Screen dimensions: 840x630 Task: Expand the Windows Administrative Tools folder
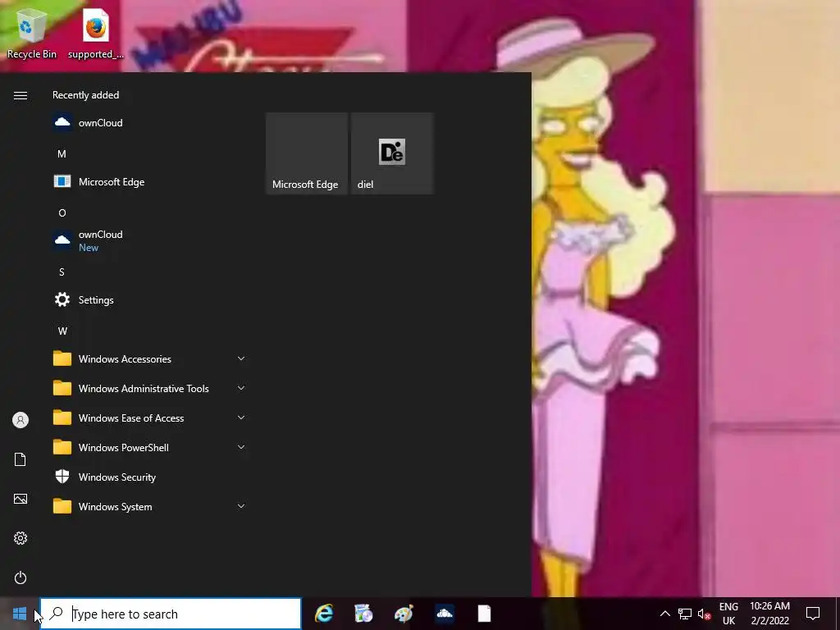coord(149,388)
